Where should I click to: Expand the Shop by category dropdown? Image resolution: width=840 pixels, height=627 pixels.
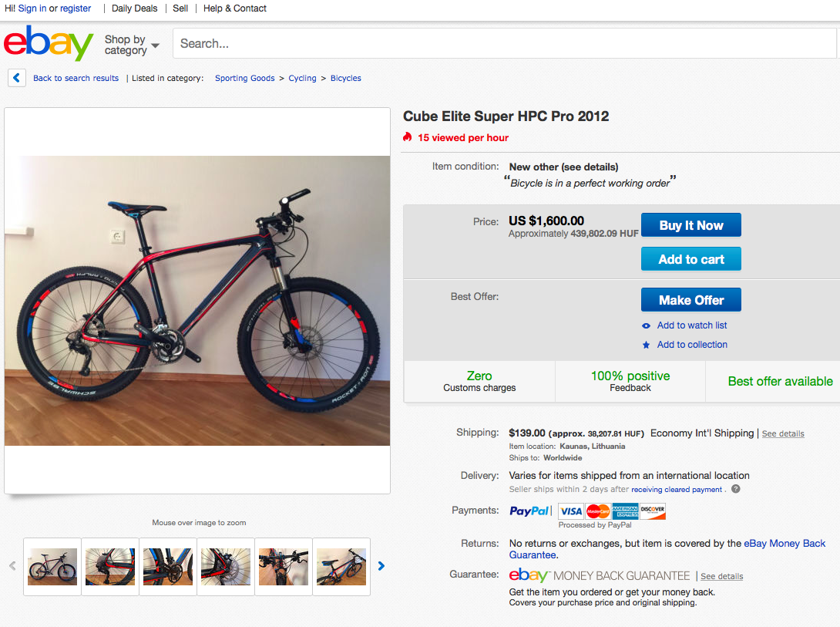coord(132,45)
